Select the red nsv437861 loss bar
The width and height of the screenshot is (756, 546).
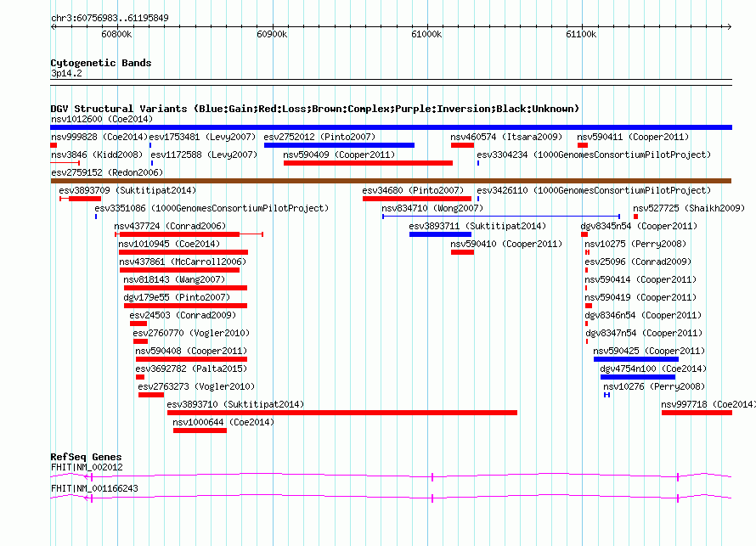[x=180, y=270]
